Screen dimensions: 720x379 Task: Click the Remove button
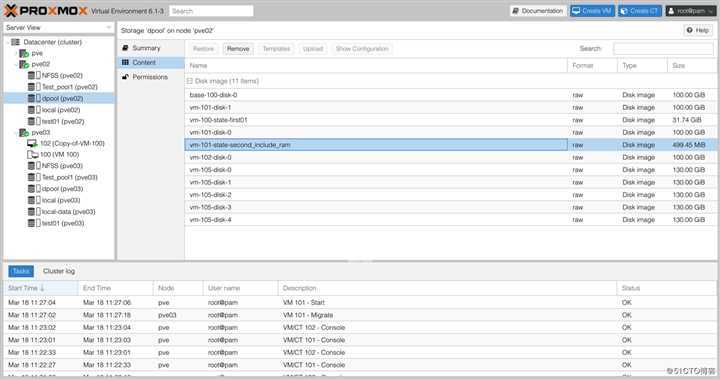[x=238, y=49]
